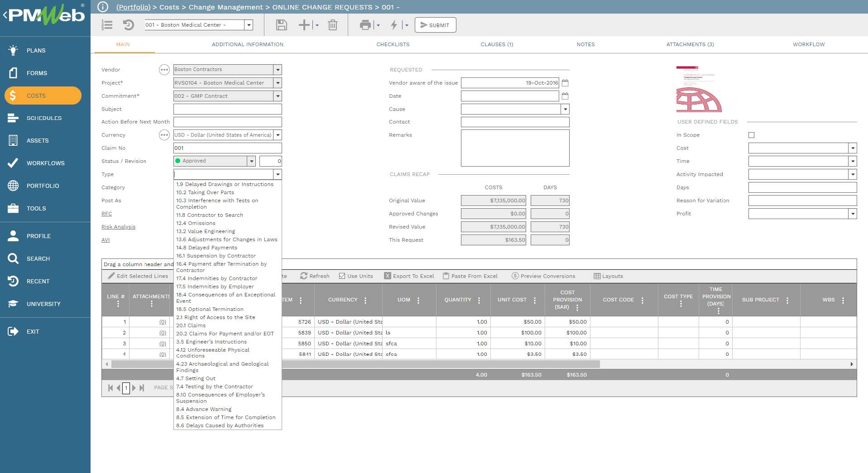Screen dimensions: 868x473
Task: Expand the Status Approved dropdown
Action: tap(251, 161)
